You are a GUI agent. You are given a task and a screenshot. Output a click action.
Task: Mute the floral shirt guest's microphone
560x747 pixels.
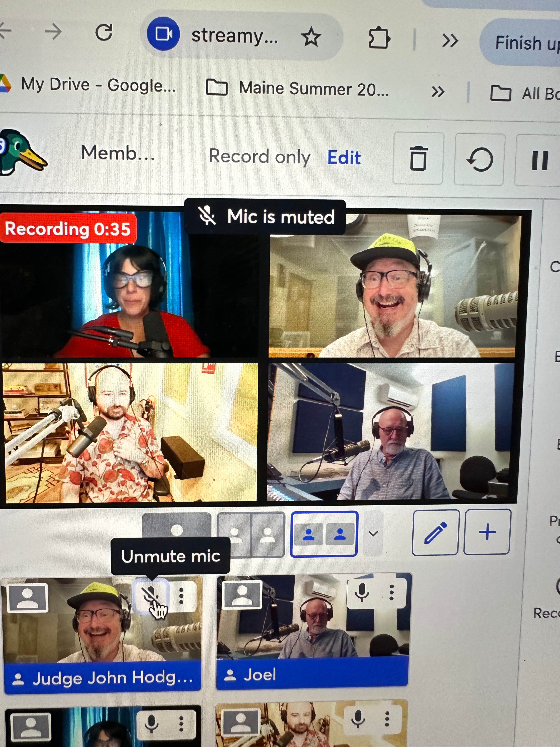pyautogui.click(x=358, y=719)
